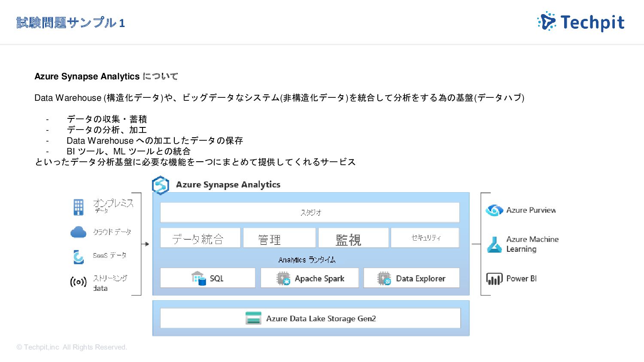Click the Azure Data Lake Storage Gen2 label

click(321, 319)
